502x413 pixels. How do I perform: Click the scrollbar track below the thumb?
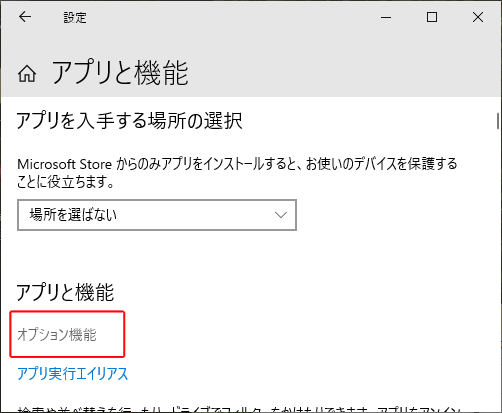click(498, 267)
